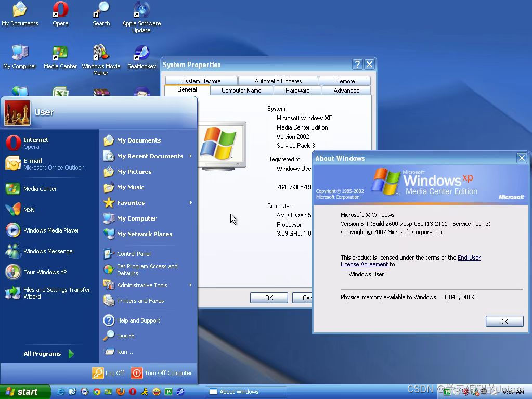Click the chess user account picture
The image size is (532, 399).
(17, 113)
